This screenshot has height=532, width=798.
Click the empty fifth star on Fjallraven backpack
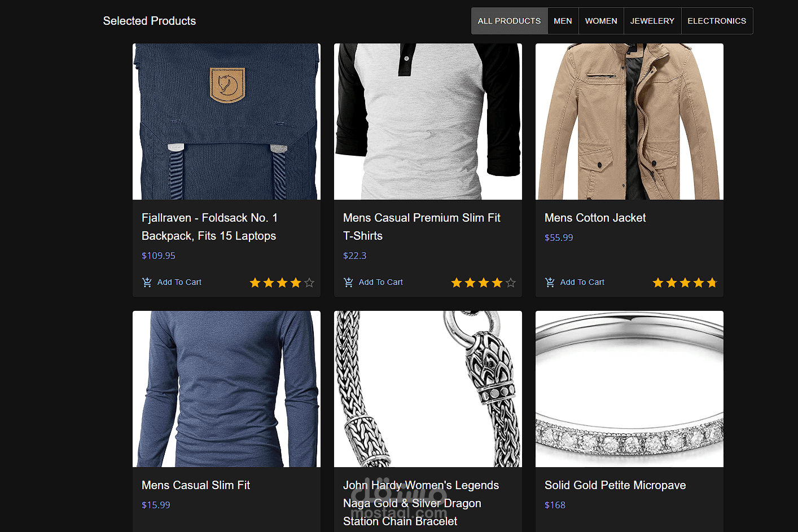pos(309,283)
